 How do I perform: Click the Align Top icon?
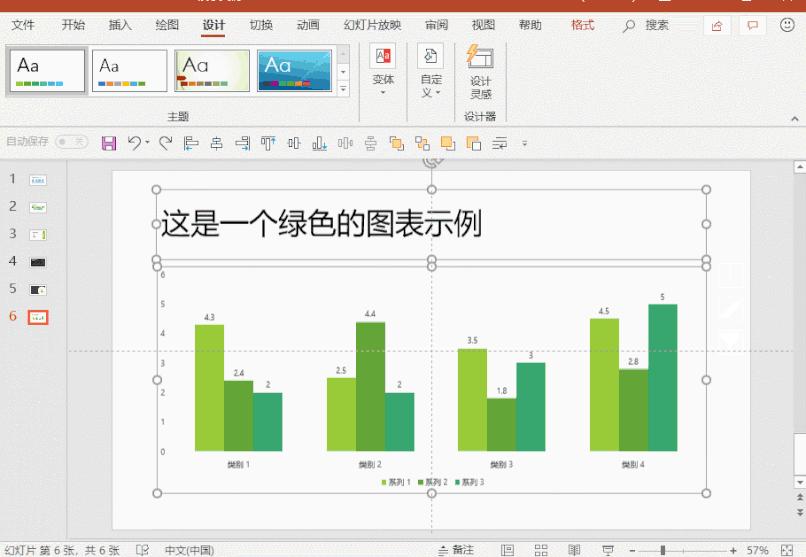(x=268, y=143)
